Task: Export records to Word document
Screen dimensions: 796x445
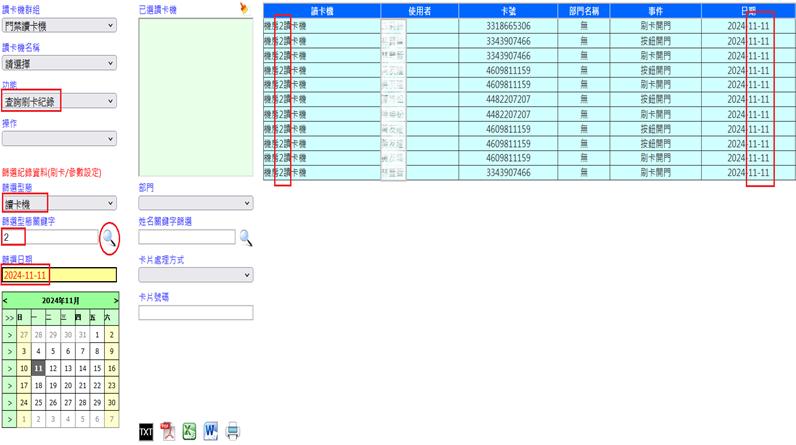Action: 211,431
